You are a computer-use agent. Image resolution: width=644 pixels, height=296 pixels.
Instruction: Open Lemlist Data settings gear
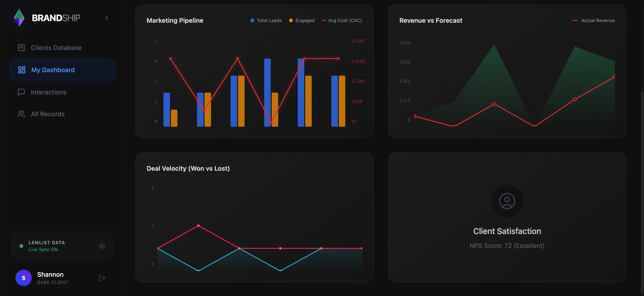(x=102, y=246)
